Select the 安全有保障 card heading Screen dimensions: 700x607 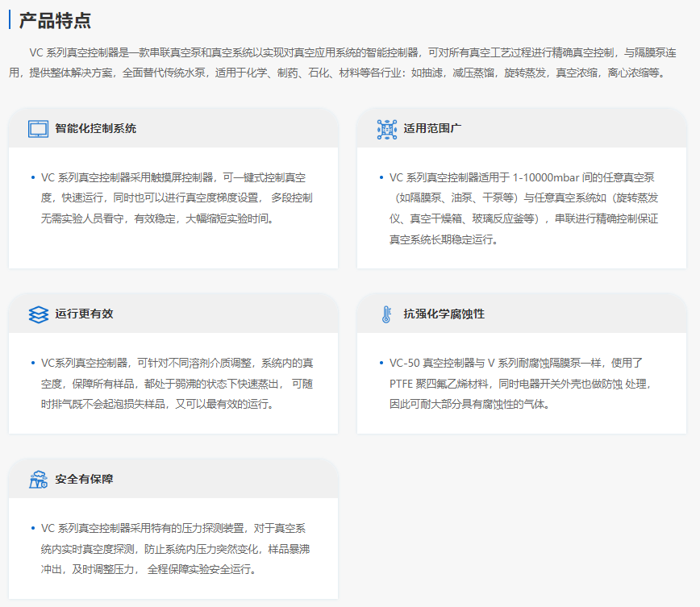pyautogui.click(x=84, y=480)
